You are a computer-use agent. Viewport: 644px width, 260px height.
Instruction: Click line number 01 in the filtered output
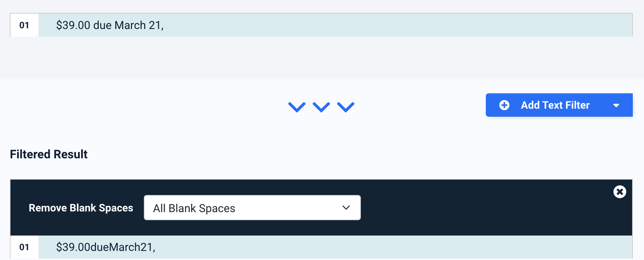24,247
